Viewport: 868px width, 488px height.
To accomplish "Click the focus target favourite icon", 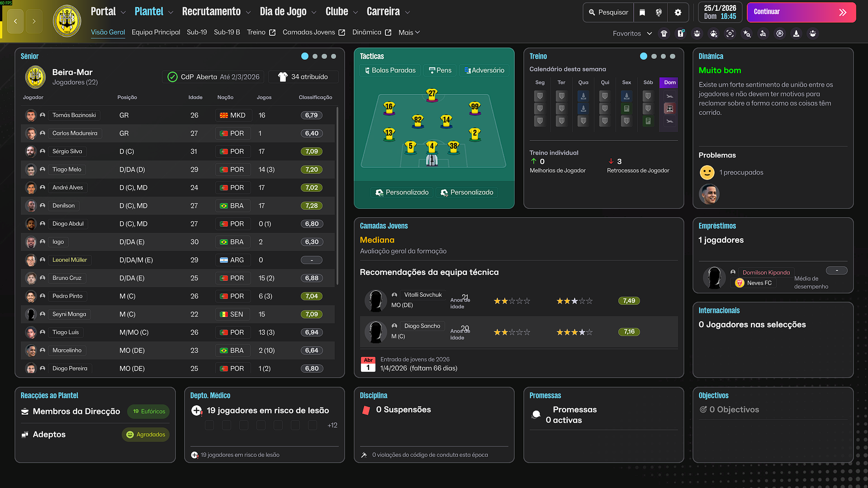I will click(x=730, y=33).
